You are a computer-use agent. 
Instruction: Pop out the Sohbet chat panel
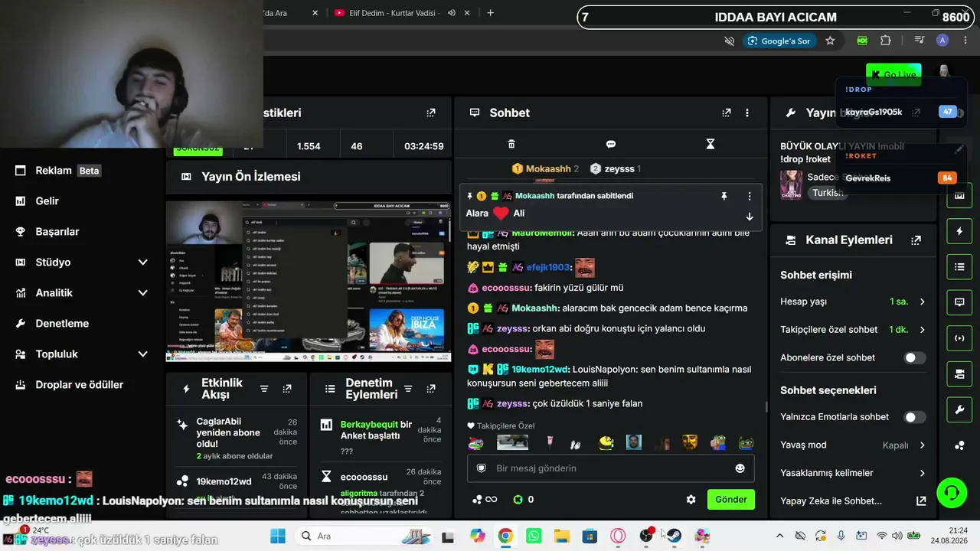point(727,112)
